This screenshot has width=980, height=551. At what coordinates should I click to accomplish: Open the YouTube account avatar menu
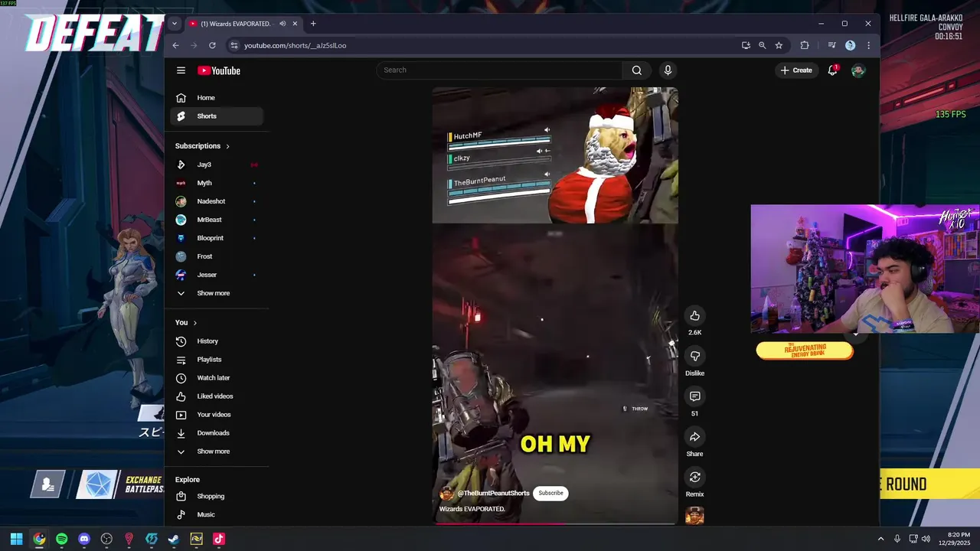(858, 70)
